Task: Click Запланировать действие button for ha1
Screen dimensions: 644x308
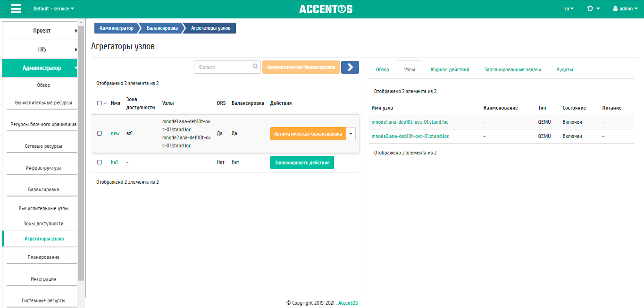Action: [x=302, y=163]
